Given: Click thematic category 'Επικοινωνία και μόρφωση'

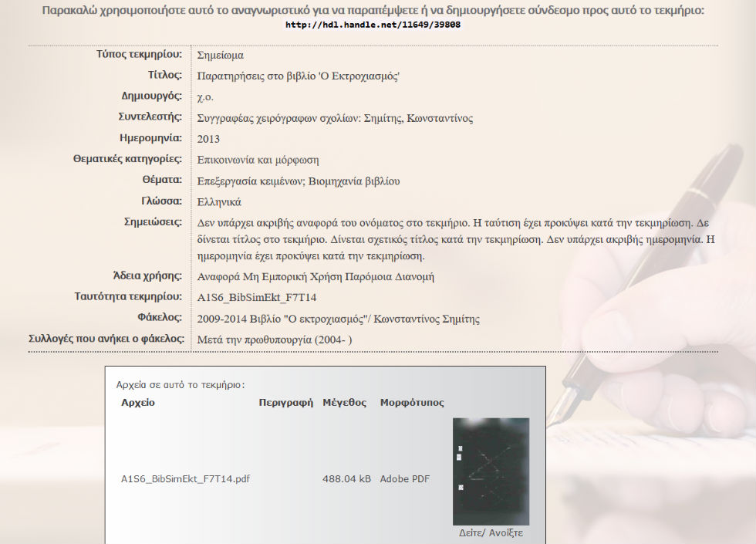Looking at the screenshot, I should pyautogui.click(x=258, y=160).
